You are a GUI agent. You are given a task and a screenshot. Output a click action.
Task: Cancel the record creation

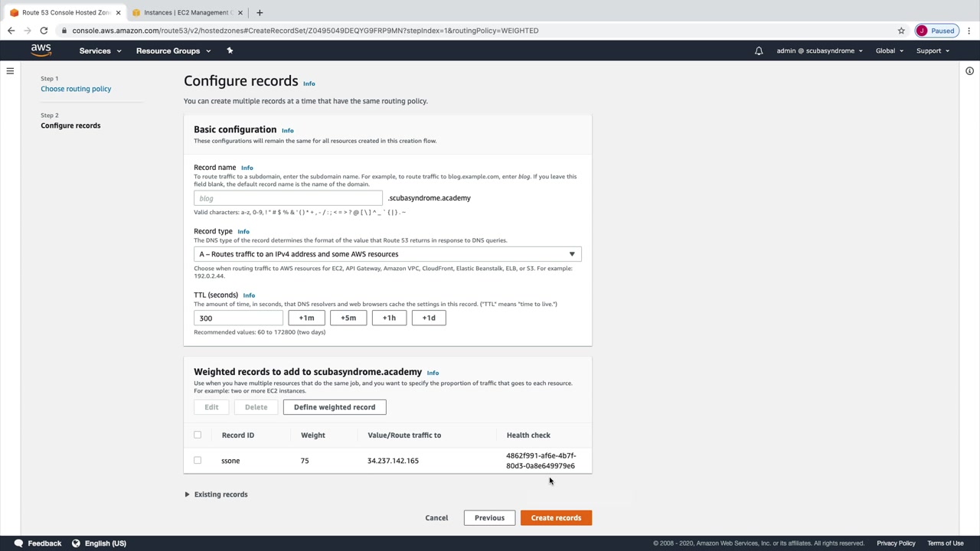click(x=436, y=518)
